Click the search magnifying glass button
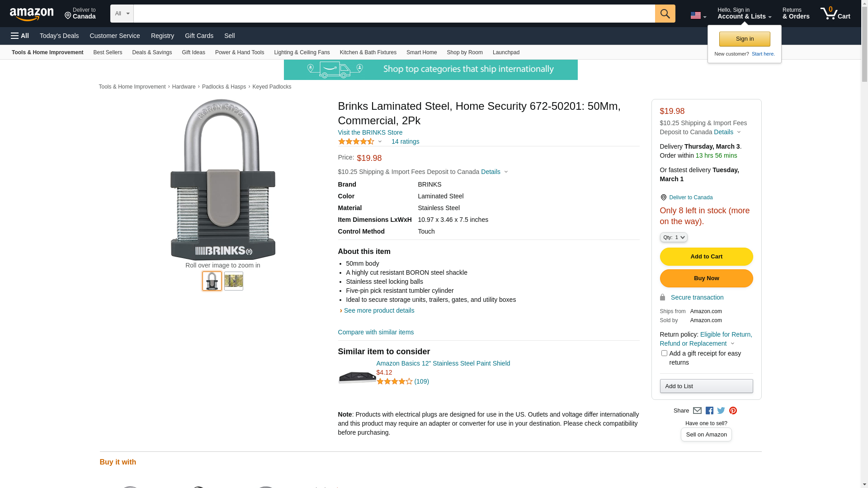 point(665,14)
